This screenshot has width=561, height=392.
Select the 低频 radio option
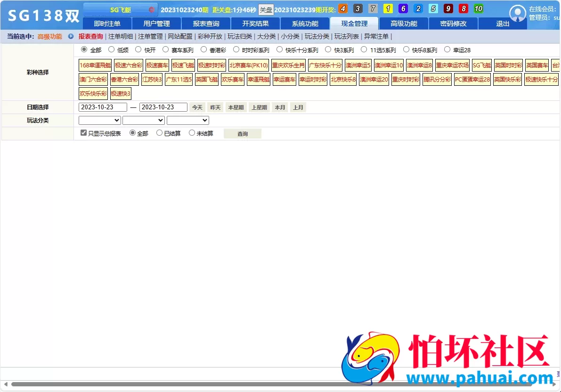111,49
